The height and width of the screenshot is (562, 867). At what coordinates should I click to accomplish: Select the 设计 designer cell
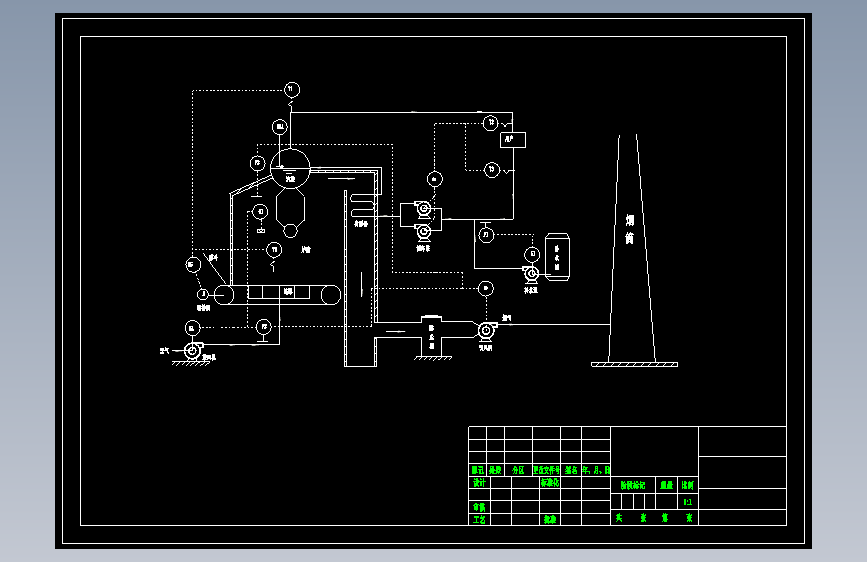[479, 482]
